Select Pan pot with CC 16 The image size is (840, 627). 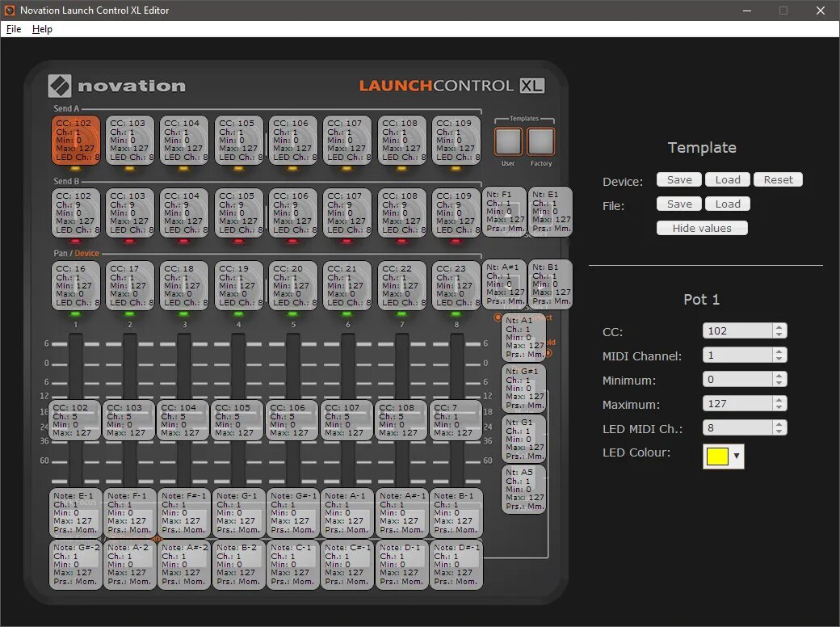tap(76, 286)
